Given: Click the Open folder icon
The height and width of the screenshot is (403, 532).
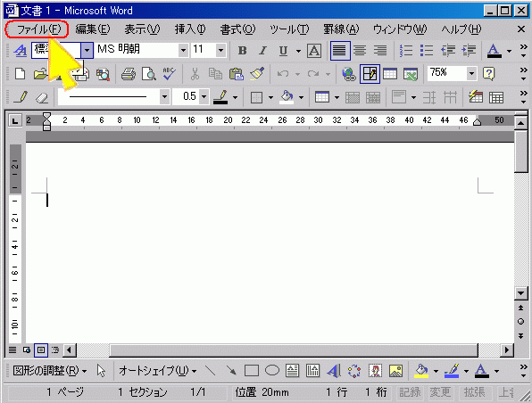Looking at the screenshot, I should click(x=40, y=73).
